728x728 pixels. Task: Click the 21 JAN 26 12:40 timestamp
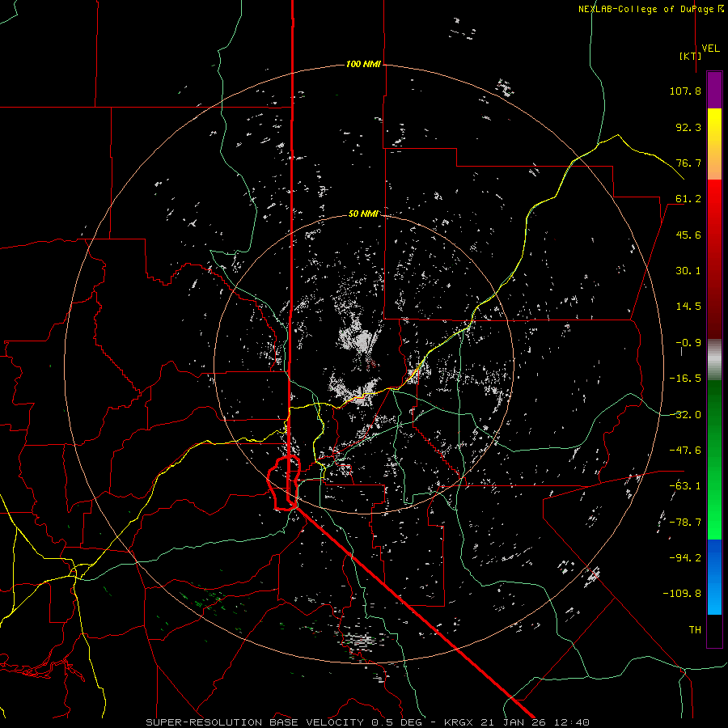534,722
